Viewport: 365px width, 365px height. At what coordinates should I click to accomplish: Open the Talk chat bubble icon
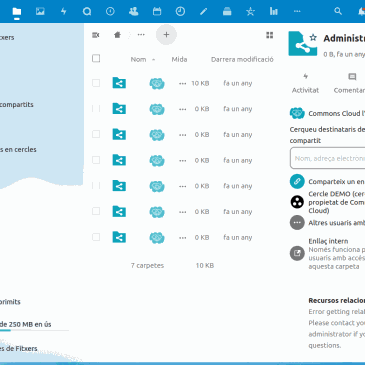click(x=87, y=12)
